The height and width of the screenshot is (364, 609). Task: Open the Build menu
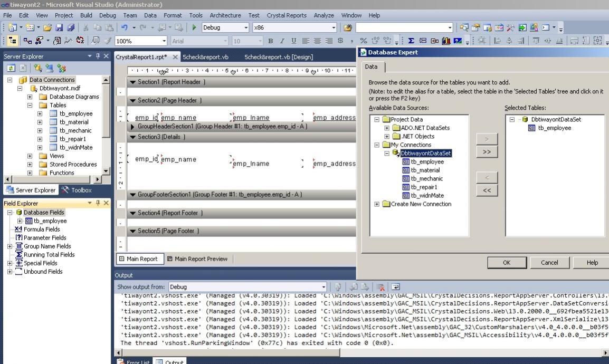[86, 15]
